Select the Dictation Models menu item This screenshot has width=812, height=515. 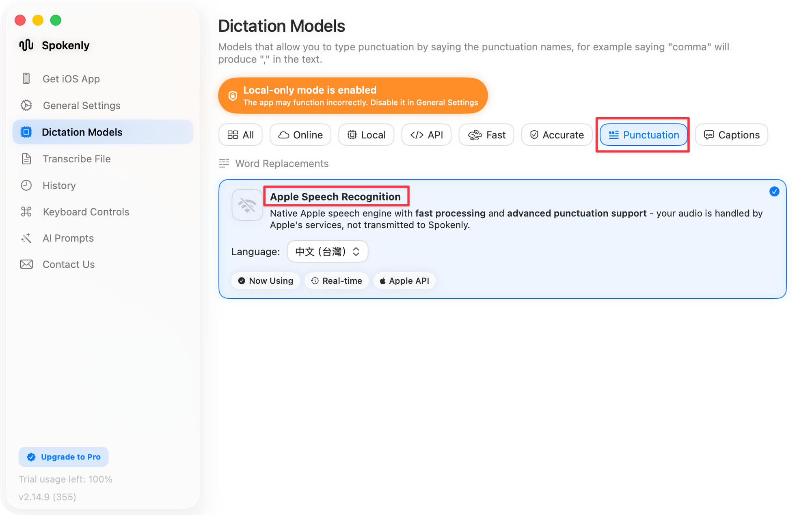(82, 132)
